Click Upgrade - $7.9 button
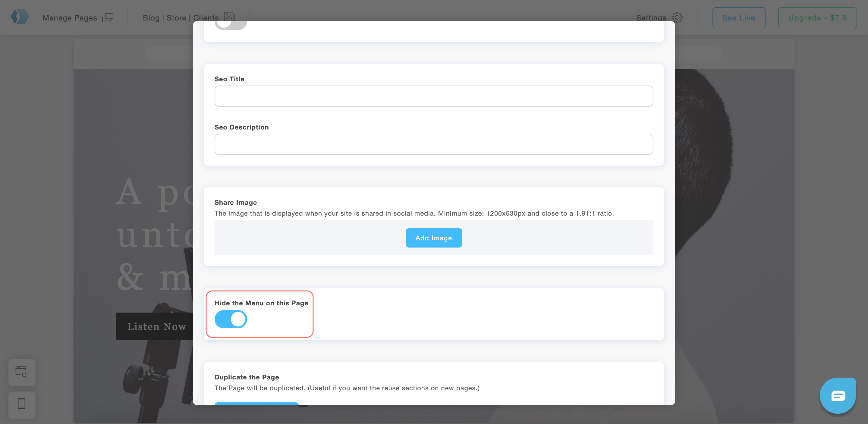 (x=817, y=18)
